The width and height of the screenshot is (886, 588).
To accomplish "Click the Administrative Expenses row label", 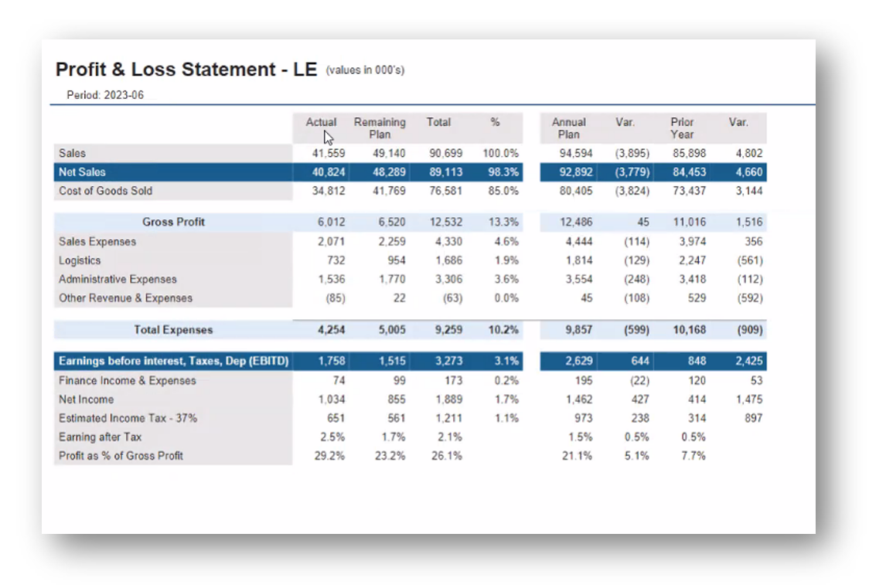I will tap(118, 279).
